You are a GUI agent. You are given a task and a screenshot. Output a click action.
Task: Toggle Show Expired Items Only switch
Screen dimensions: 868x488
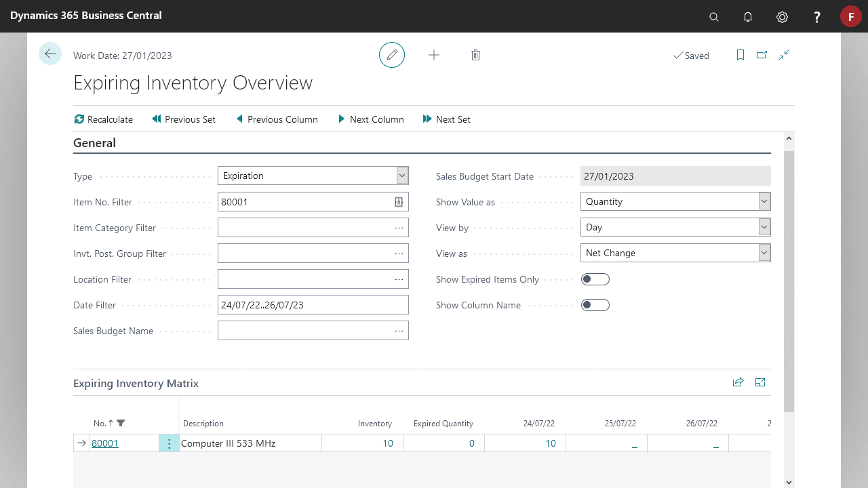pyautogui.click(x=595, y=279)
